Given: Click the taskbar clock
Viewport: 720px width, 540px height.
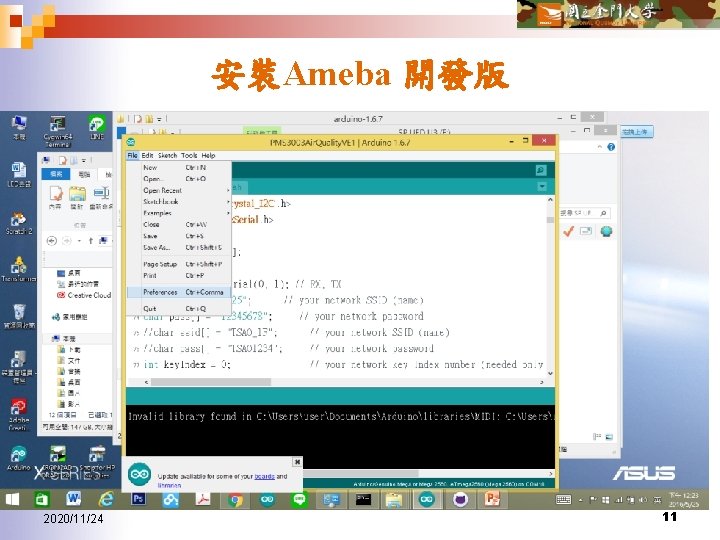Looking at the screenshot, I should pyautogui.click(x=684, y=500).
